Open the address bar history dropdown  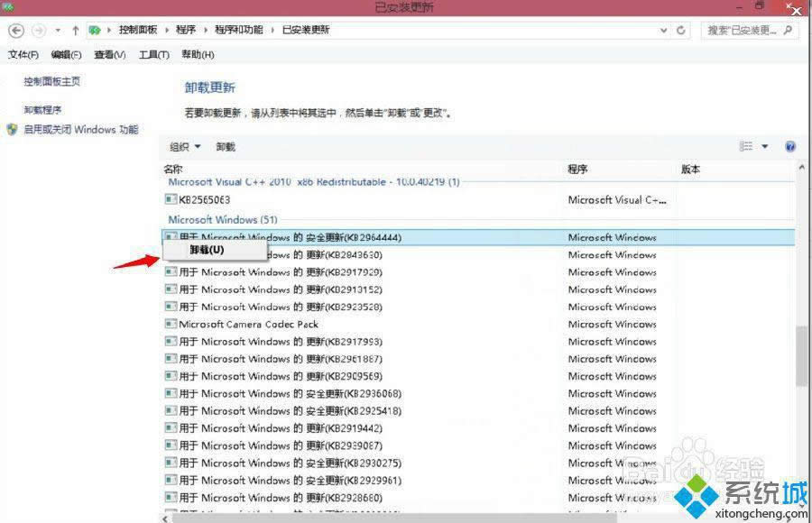coord(665,30)
